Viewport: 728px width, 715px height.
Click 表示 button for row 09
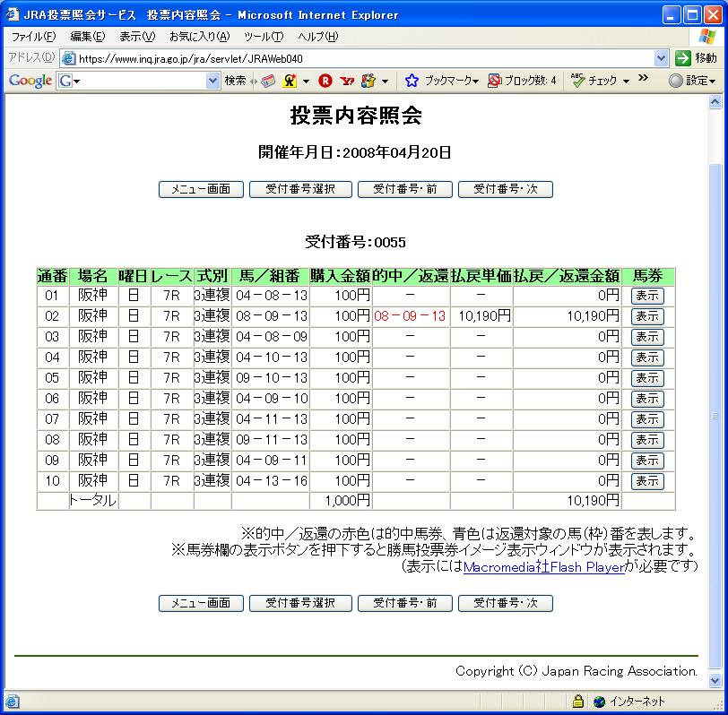pyautogui.click(x=647, y=461)
